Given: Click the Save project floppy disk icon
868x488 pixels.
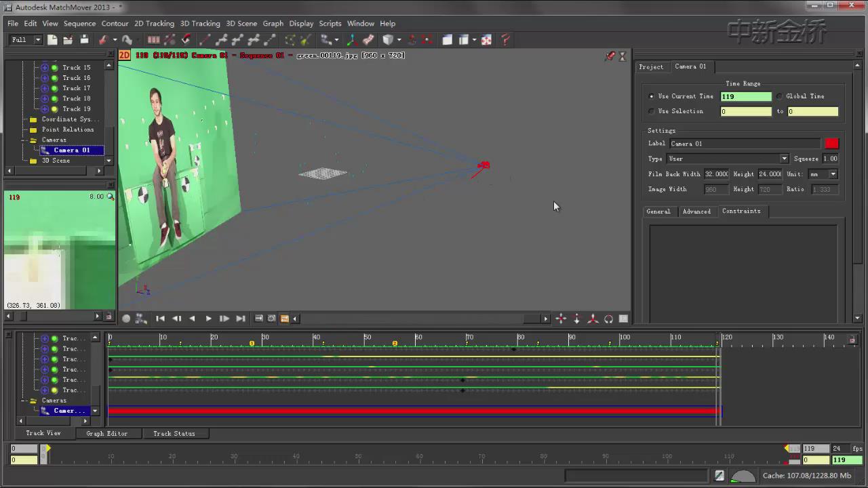Looking at the screenshot, I should [84, 40].
